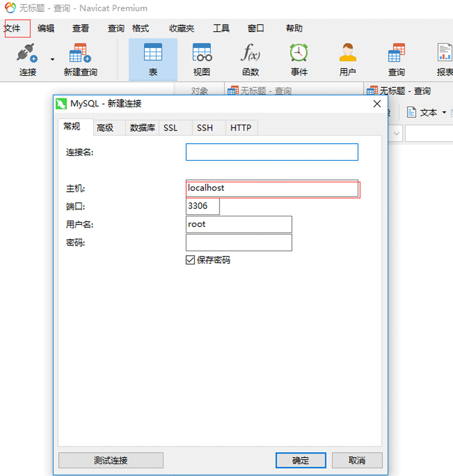Expand the 连接 dropdown arrow
This screenshot has width=453, height=476.
tap(52, 59)
